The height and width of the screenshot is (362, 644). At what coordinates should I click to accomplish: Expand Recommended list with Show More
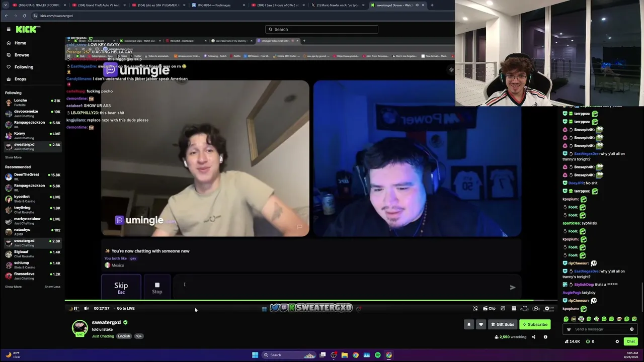coord(14,287)
